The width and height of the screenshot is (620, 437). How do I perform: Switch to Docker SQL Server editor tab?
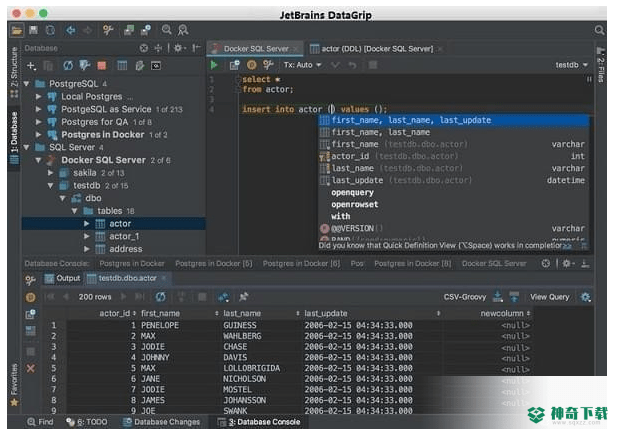[x=255, y=49]
